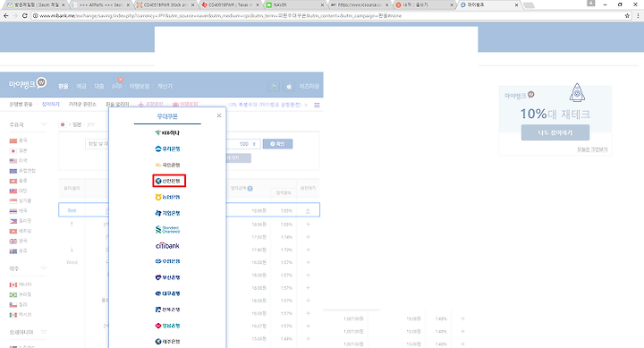
Task: Select 수협은행 bank logo in popup
Action: click(x=167, y=261)
